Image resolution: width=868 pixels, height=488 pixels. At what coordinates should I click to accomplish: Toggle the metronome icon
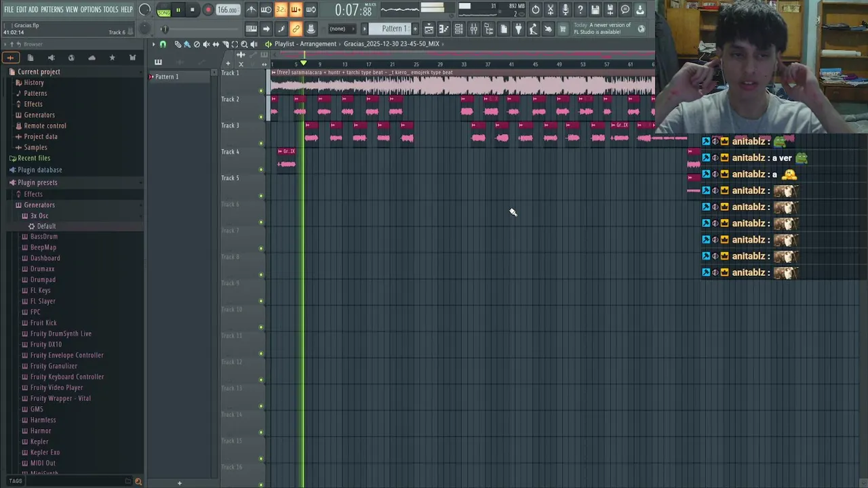(x=251, y=10)
